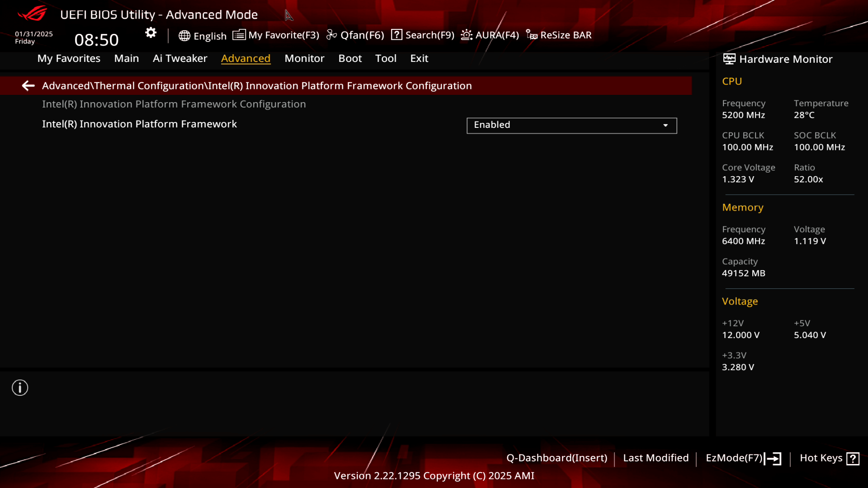Select English language option

point(202,34)
